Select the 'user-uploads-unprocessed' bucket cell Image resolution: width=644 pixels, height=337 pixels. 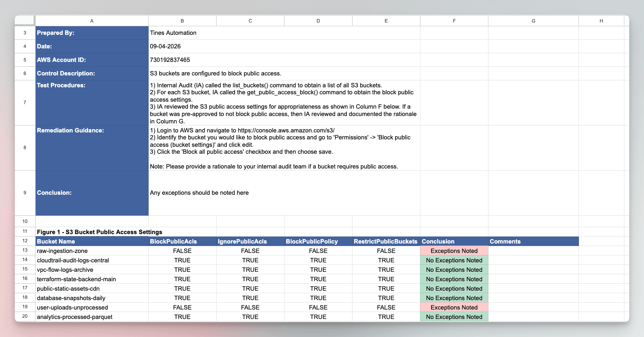tap(92, 307)
